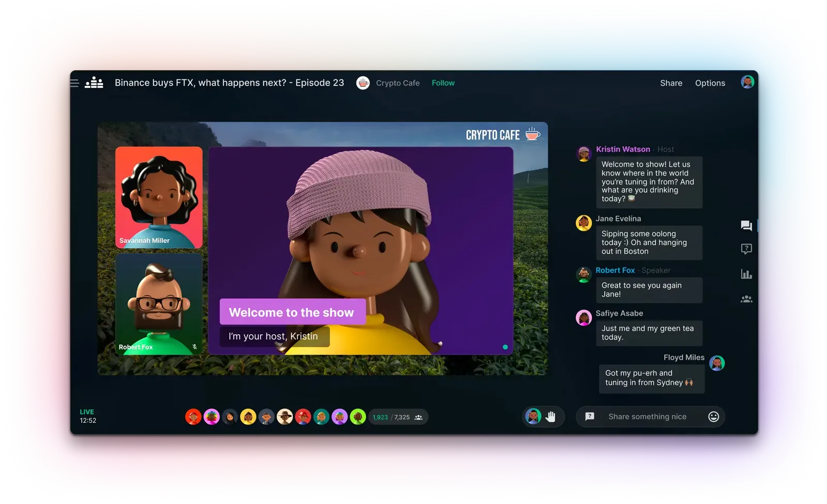The image size is (827, 504).
Task: Open the hamburger navigation menu
Action: (74, 83)
